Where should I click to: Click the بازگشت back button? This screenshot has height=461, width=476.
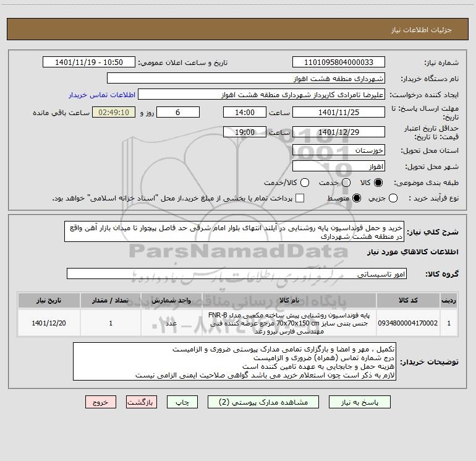pyautogui.click(x=142, y=402)
